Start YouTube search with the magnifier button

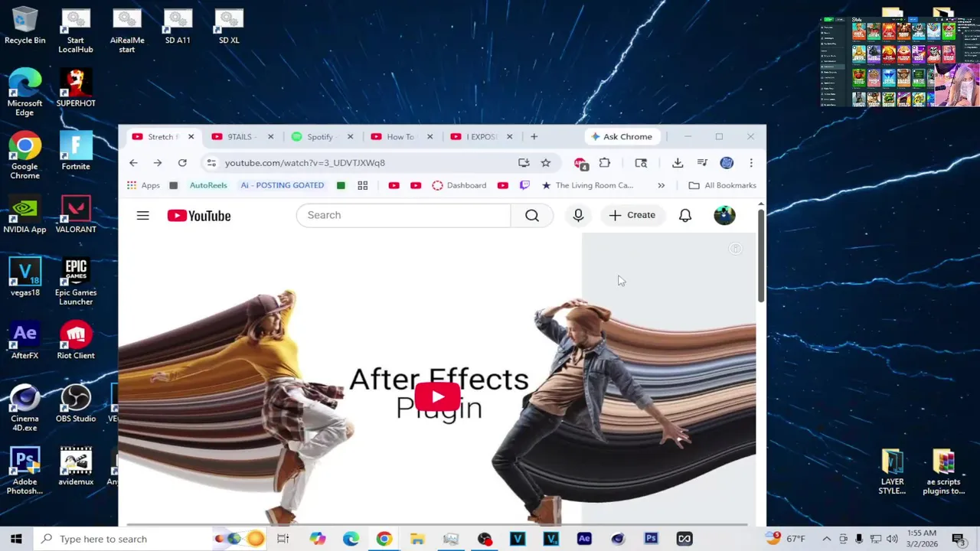532,215
